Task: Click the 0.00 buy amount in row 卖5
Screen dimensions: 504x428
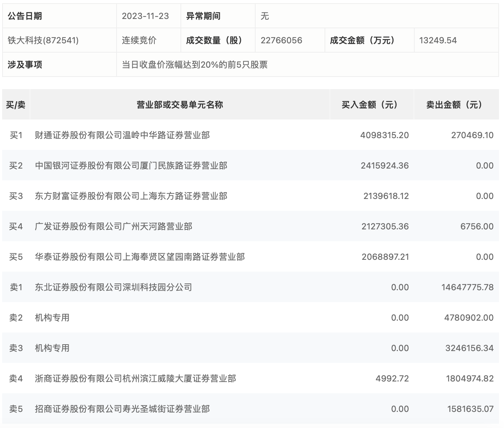Action: pyautogui.click(x=400, y=409)
